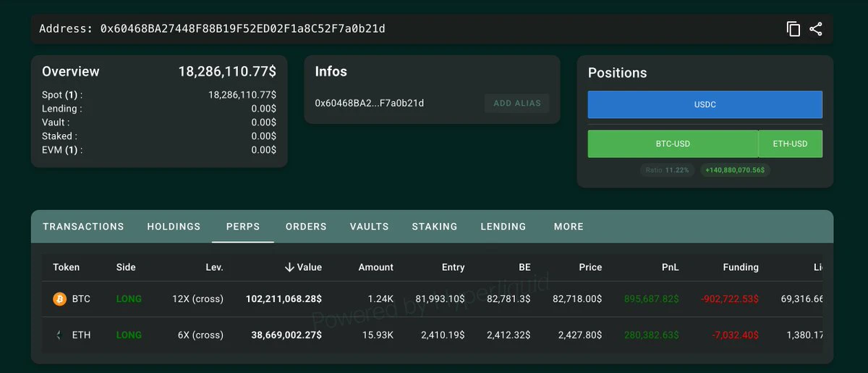The width and height of the screenshot is (868, 373).
Task: Click ETH entry price 2,410.19$
Action: (443, 335)
